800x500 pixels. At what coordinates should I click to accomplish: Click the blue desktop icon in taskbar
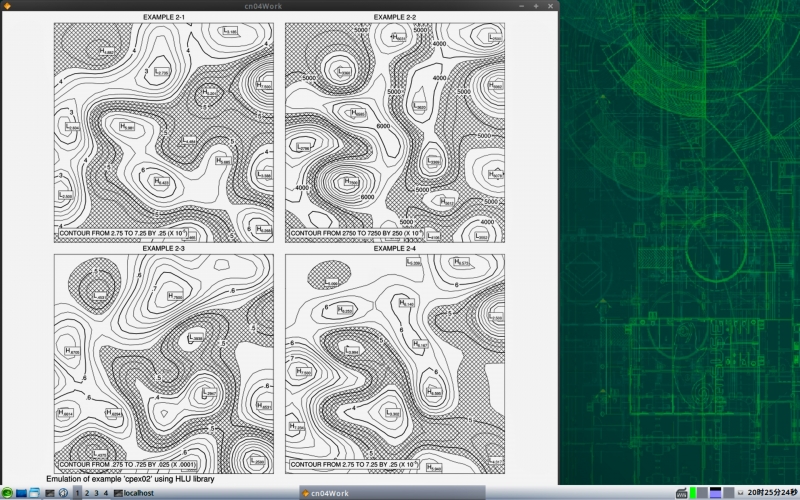(21, 493)
